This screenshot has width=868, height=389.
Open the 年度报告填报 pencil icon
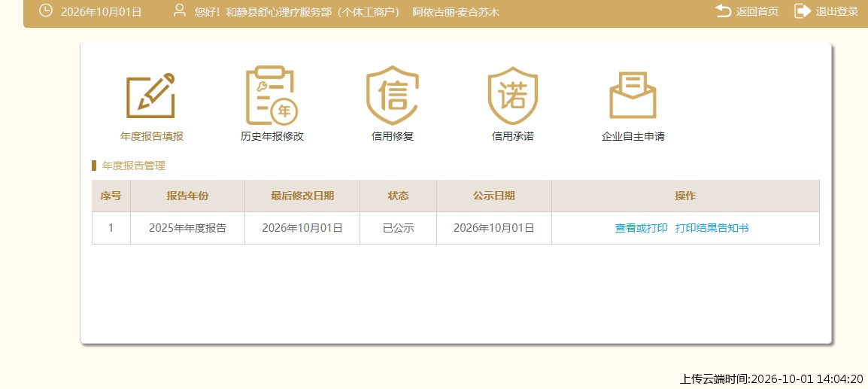click(x=151, y=96)
